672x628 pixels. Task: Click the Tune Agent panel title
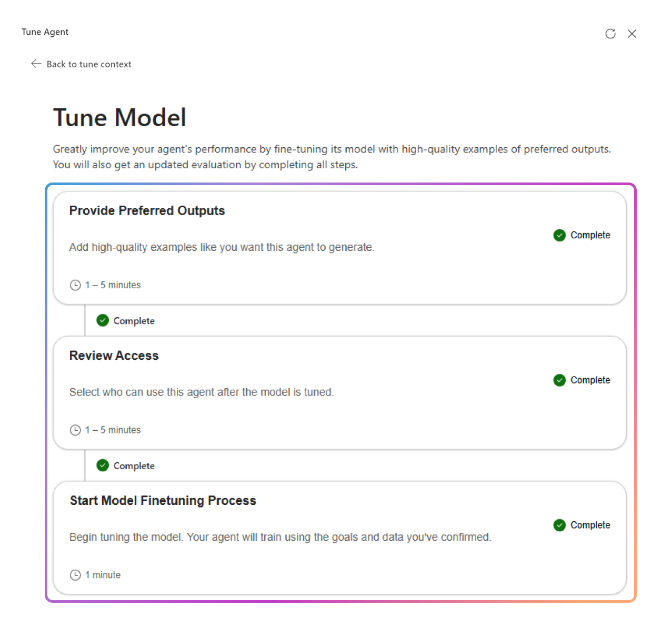coord(45,32)
